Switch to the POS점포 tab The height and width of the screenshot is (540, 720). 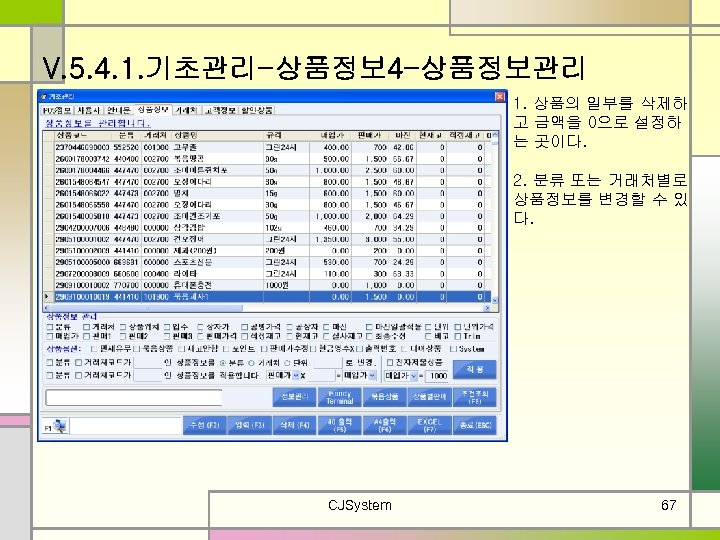click(x=57, y=110)
